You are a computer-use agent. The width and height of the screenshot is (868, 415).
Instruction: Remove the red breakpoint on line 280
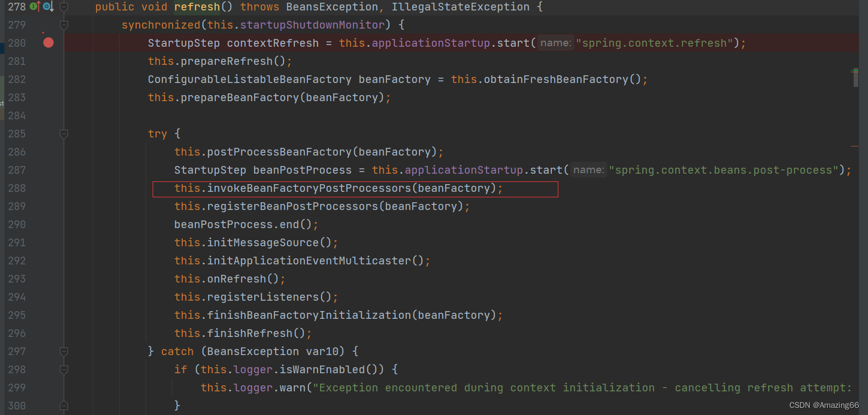tap(48, 43)
